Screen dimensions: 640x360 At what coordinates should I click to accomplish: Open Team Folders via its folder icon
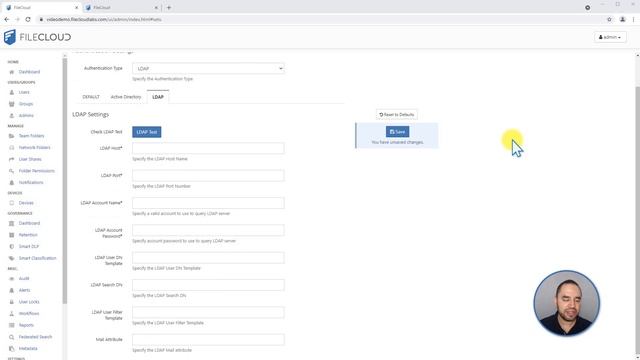click(11, 136)
